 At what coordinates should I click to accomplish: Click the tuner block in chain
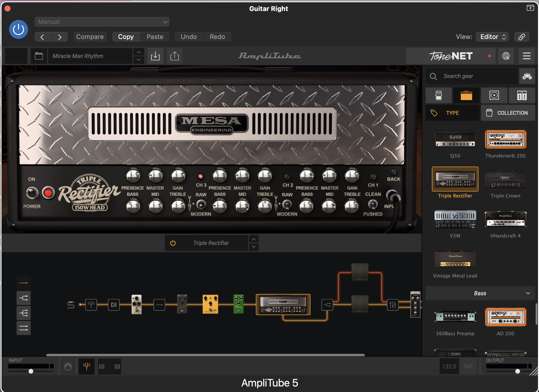[x=91, y=304]
